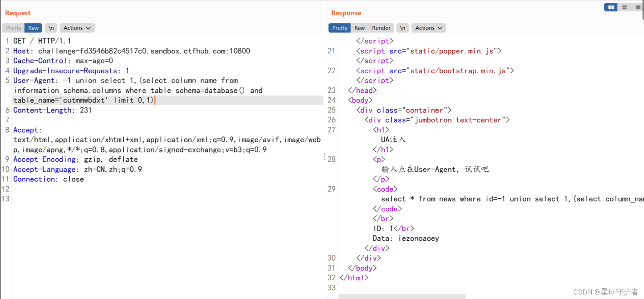Open the Response Actions dropdown
This screenshot has height=299, width=644.
coord(429,28)
